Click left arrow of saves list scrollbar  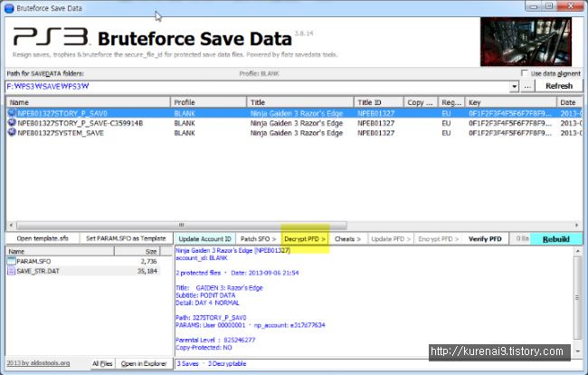[x=11, y=226]
